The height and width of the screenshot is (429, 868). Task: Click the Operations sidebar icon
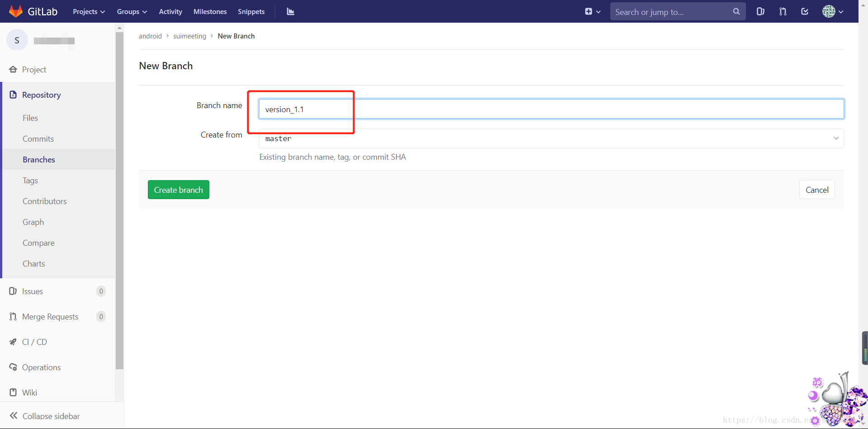13,367
